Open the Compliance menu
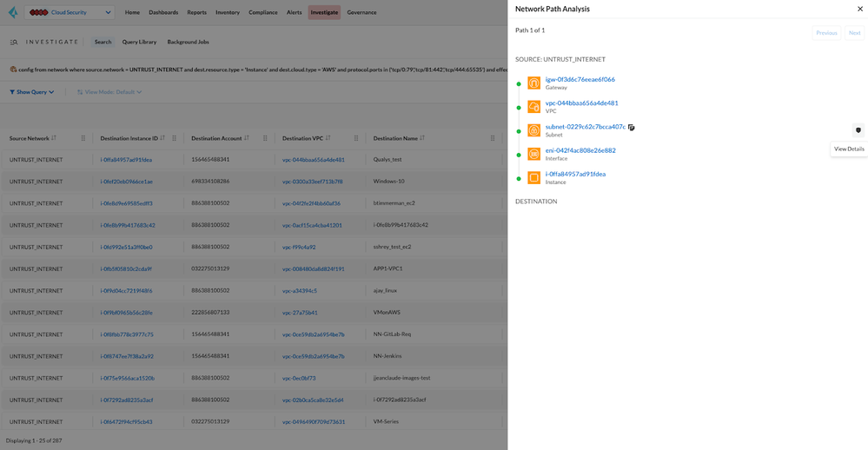Image resolution: width=868 pixels, height=450 pixels. pyautogui.click(x=263, y=12)
